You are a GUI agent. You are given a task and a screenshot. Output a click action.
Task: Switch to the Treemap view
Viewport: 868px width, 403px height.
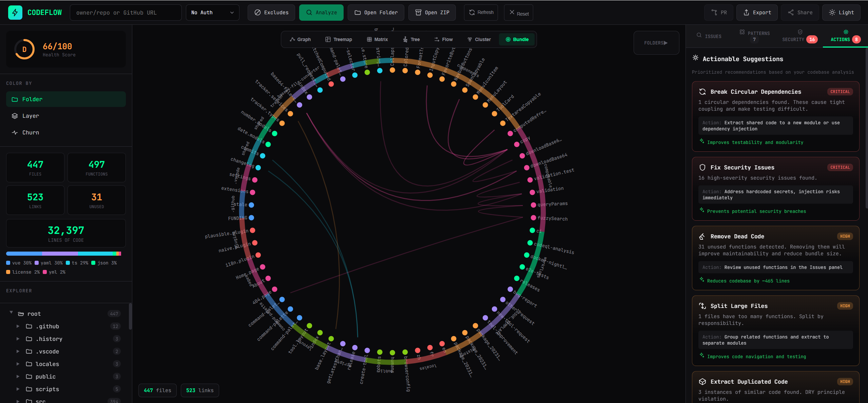coord(339,39)
